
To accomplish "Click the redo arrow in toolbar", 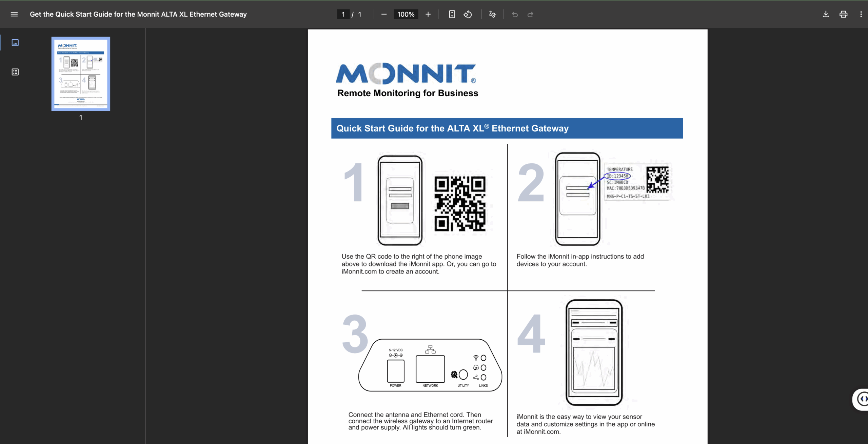I will (x=530, y=14).
